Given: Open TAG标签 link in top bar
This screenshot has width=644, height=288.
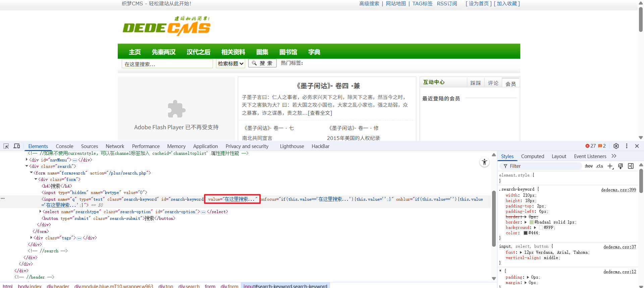Looking at the screenshot, I should (x=422, y=4).
